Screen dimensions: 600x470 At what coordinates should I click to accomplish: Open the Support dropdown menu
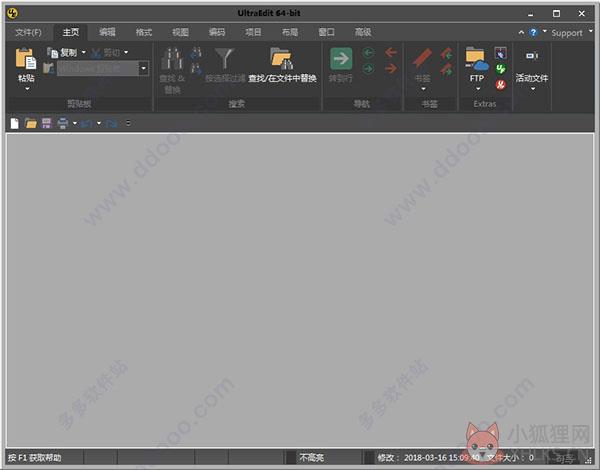(x=572, y=33)
